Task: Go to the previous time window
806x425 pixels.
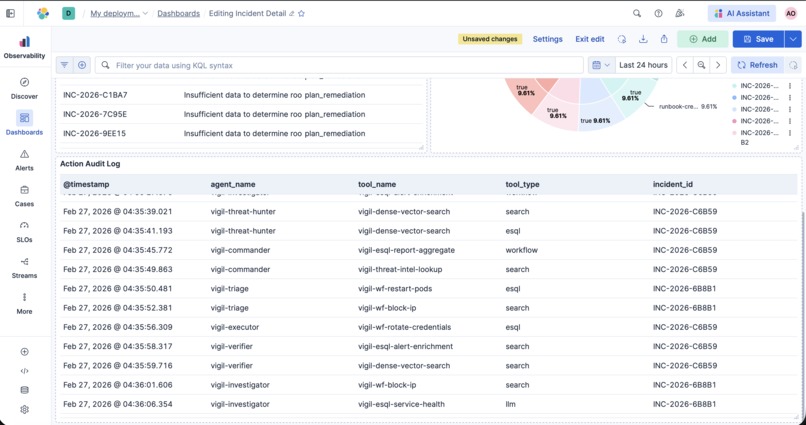Action: pos(685,65)
